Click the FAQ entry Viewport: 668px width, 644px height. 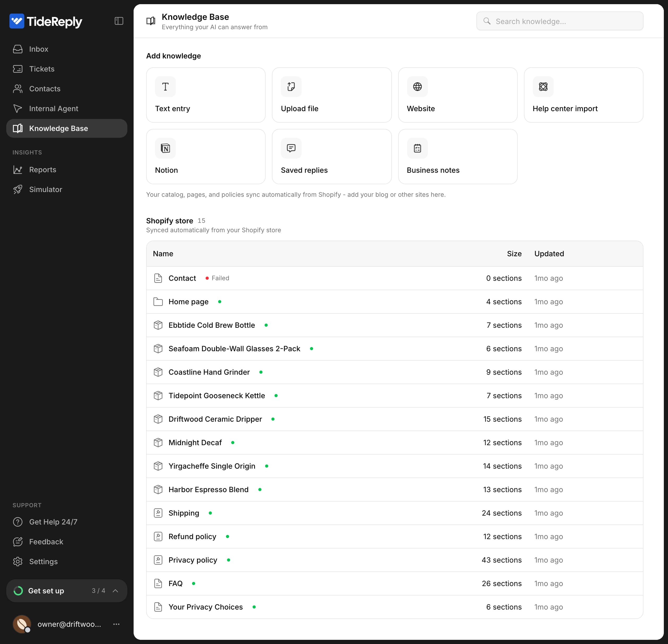pos(175,583)
